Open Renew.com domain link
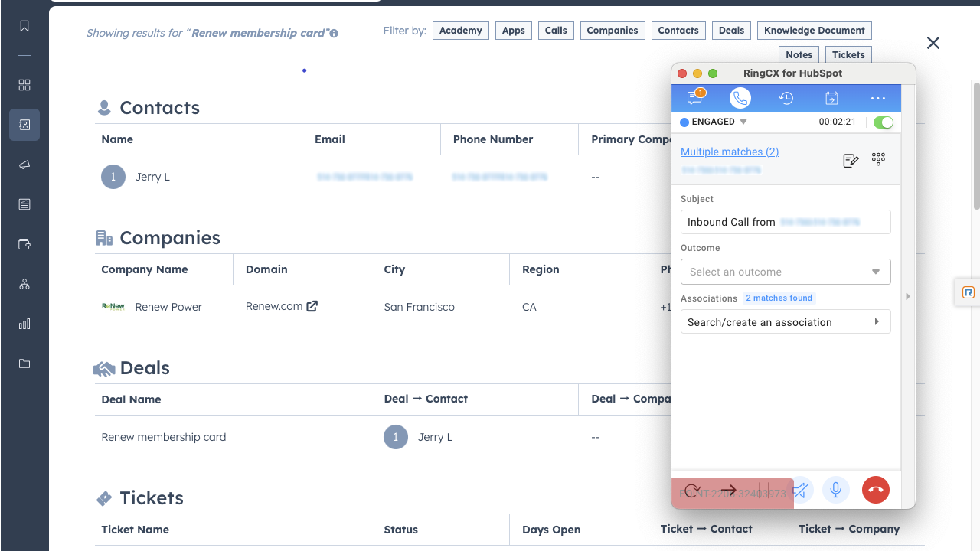The height and width of the screenshot is (551, 980). (x=274, y=306)
